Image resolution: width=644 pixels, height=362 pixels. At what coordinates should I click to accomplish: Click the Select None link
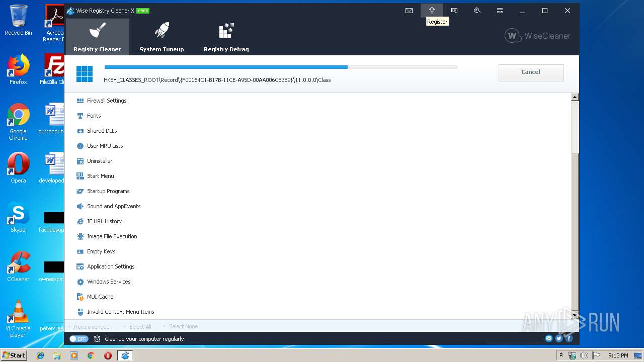click(183, 326)
